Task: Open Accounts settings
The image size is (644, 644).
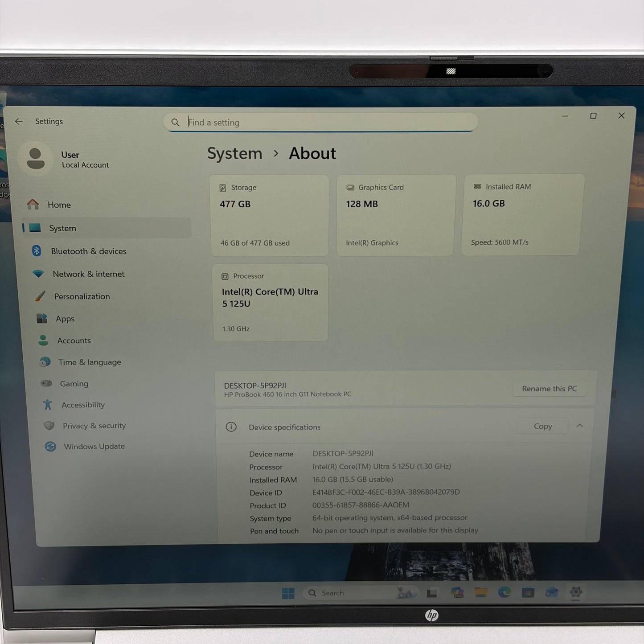Action: pyautogui.click(x=74, y=340)
